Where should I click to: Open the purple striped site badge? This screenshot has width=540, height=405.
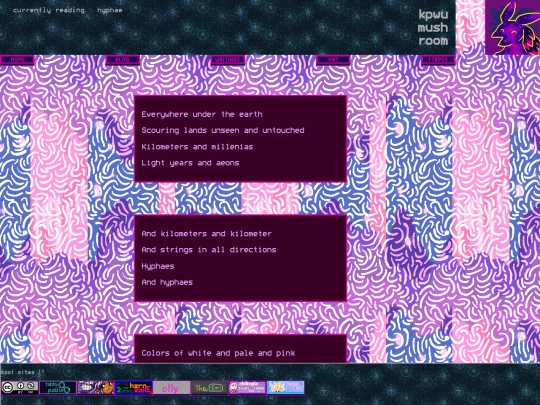tap(247, 387)
